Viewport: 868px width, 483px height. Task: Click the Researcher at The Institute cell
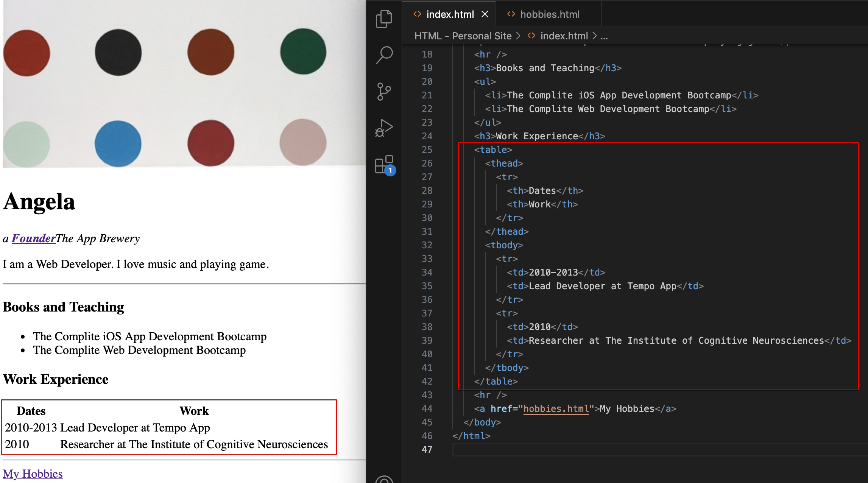(x=194, y=444)
